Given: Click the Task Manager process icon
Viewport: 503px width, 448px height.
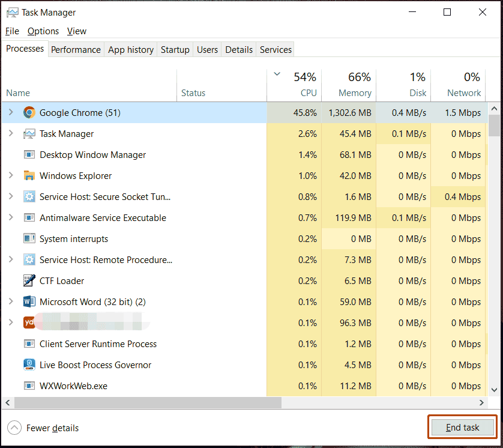Looking at the screenshot, I should (29, 133).
